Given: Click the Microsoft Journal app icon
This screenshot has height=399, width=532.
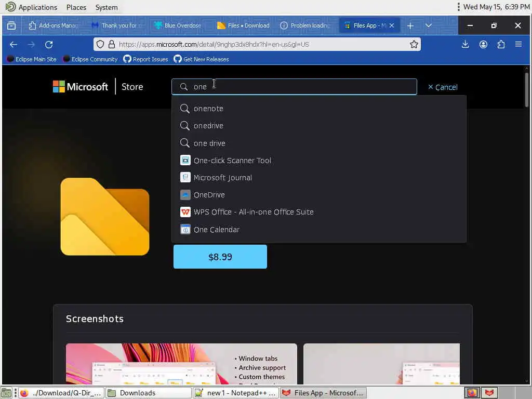Looking at the screenshot, I should coord(185,177).
